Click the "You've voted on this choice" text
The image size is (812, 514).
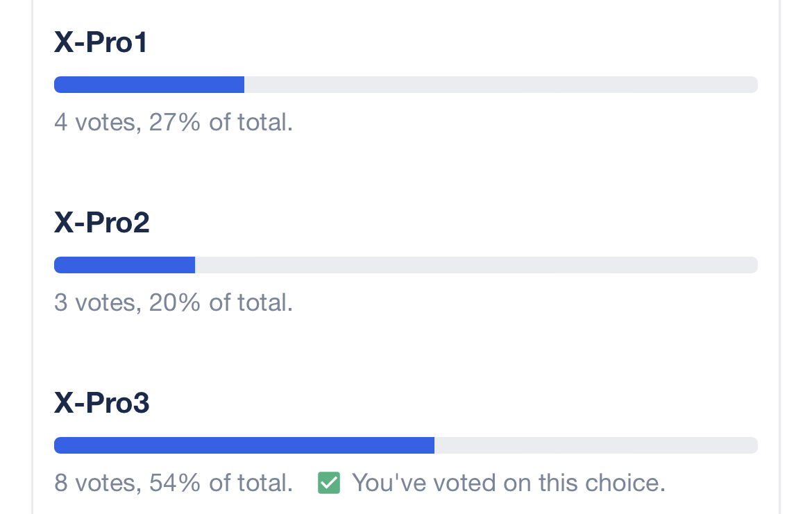coord(509,483)
